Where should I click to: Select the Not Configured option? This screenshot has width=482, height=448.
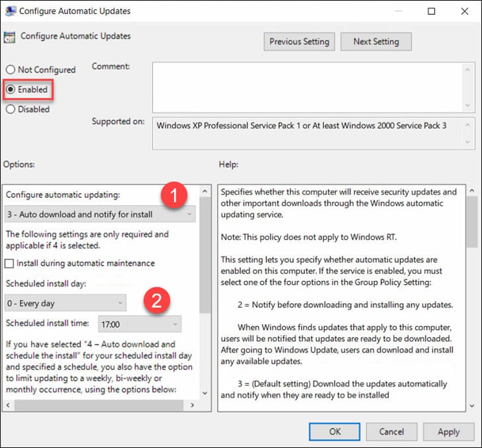coord(11,70)
